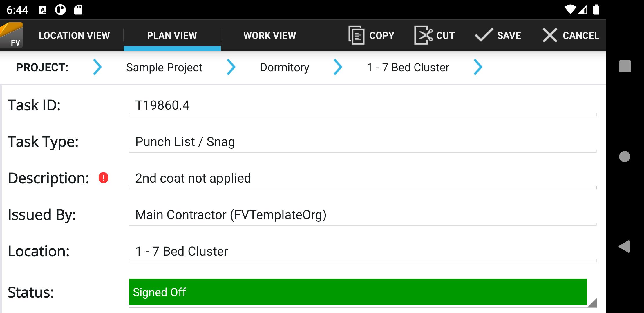
Task: Open the Dormitory breadcrumb link
Action: coord(285,68)
